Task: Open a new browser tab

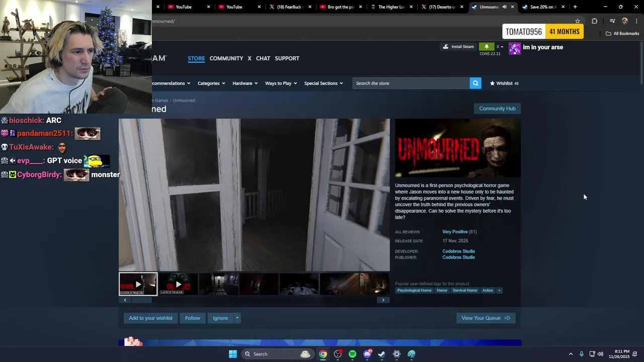Action: (x=575, y=7)
